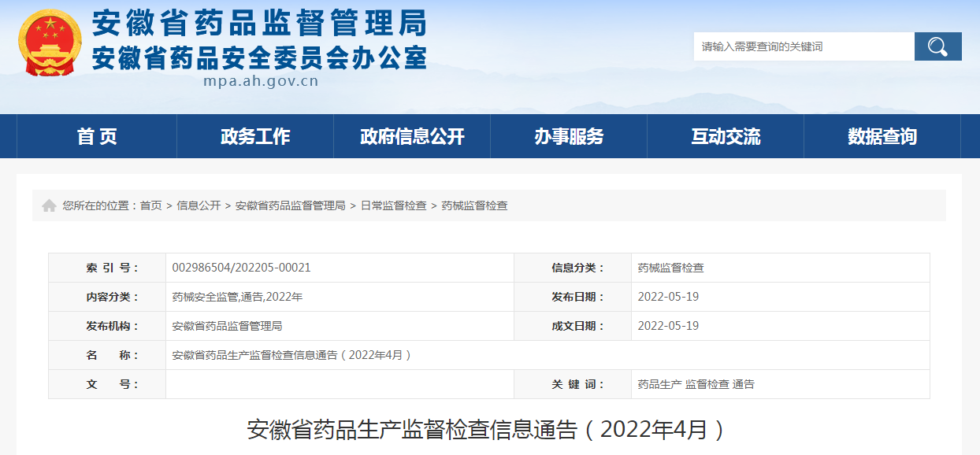Go to 首页 breadcrumb link
980x455 pixels.
[151, 205]
